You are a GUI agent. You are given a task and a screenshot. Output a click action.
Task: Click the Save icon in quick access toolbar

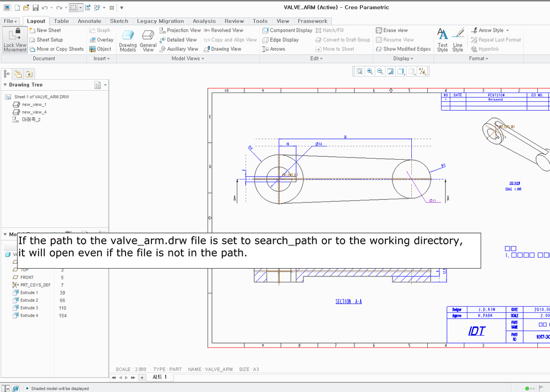35,8
